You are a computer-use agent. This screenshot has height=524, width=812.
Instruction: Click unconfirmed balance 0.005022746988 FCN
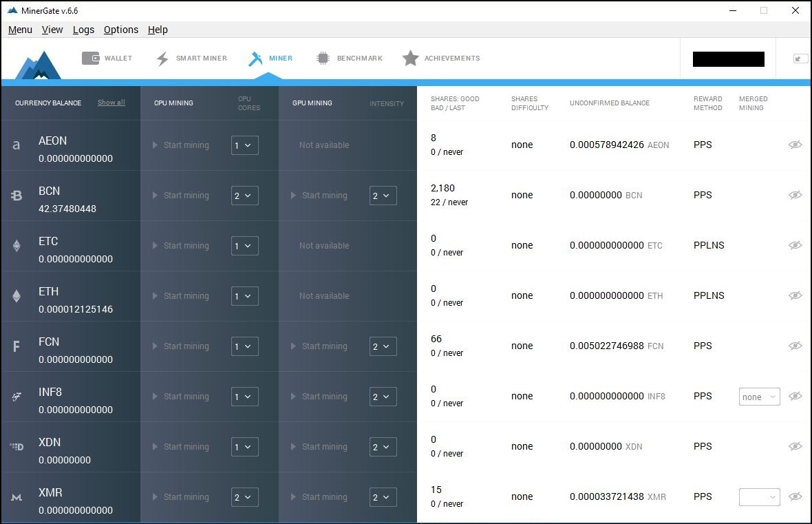[x=617, y=346]
